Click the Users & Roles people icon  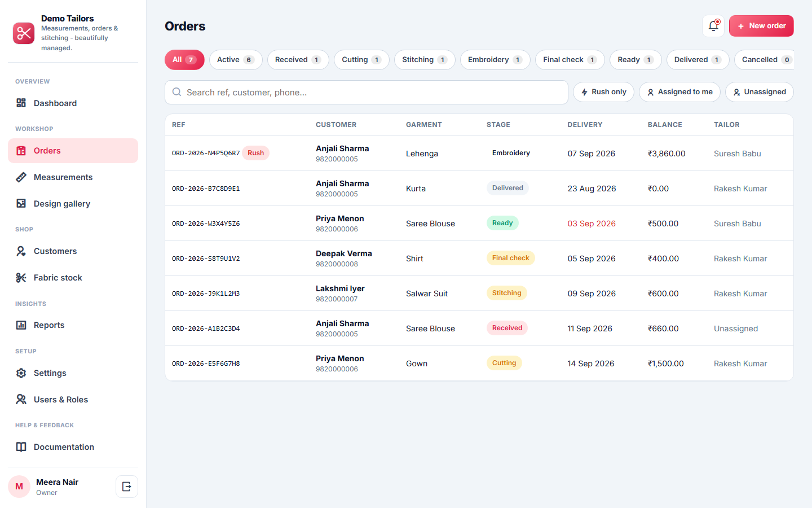click(21, 400)
